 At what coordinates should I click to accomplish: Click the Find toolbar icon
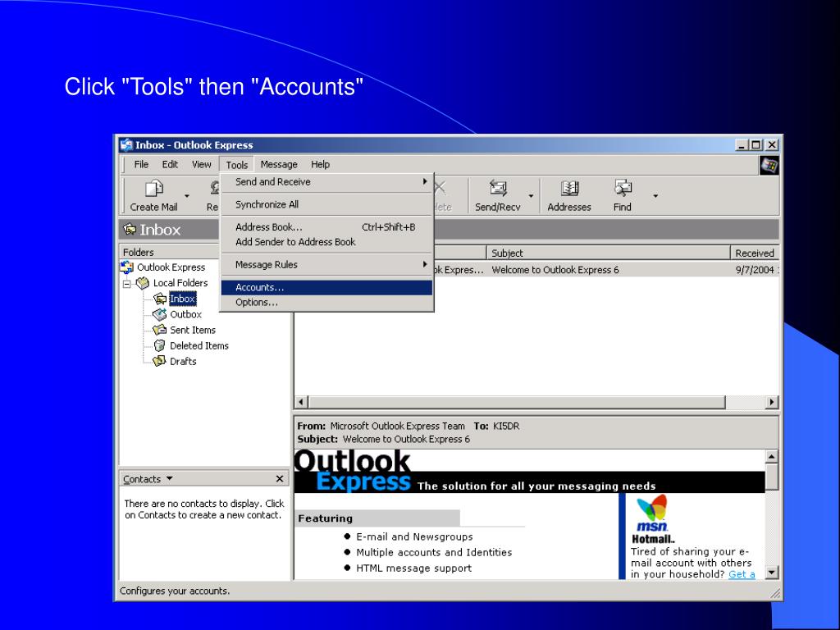tap(623, 189)
